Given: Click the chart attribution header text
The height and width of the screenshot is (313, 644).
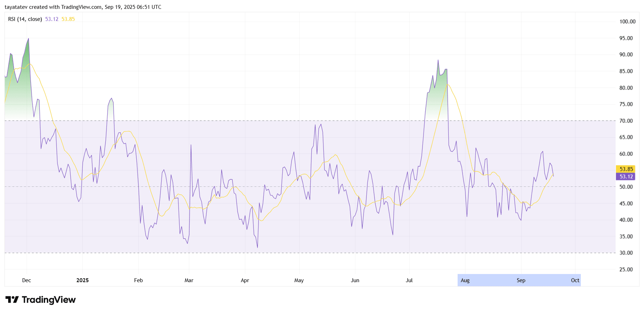Looking at the screenshot, I should pos(83,7).
